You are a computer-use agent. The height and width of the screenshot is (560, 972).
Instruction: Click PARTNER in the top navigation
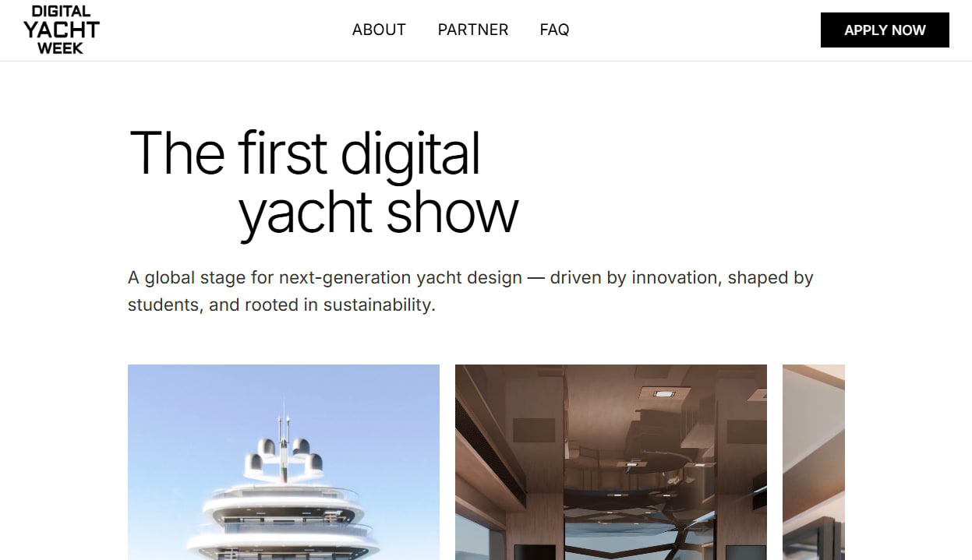click(472, 30)
